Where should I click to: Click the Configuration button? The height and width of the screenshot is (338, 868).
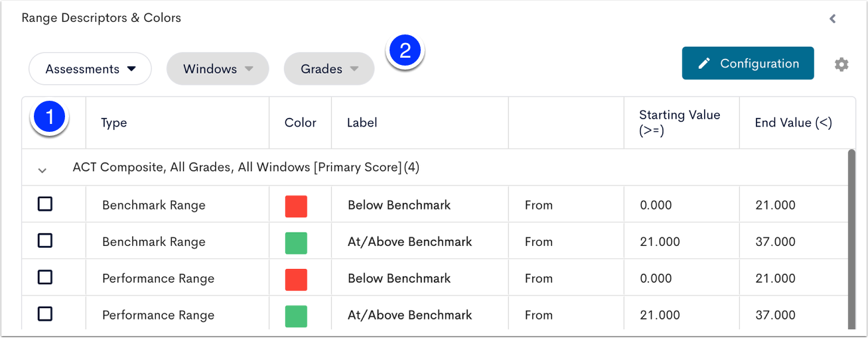[748, 64]
